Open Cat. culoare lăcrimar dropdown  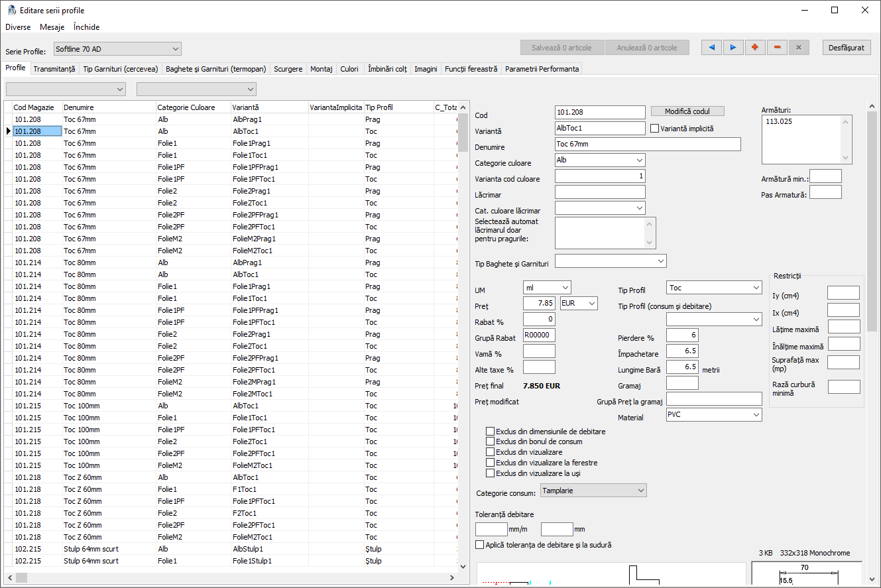[x=600, y=208]
